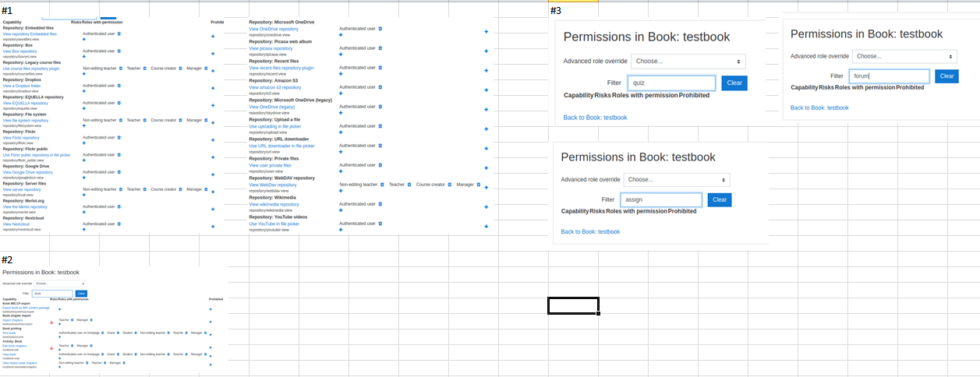Open Advanced role override dropdown above quiz filter
The width and height of the screenshot is (980, 377).
pos(688,61)
